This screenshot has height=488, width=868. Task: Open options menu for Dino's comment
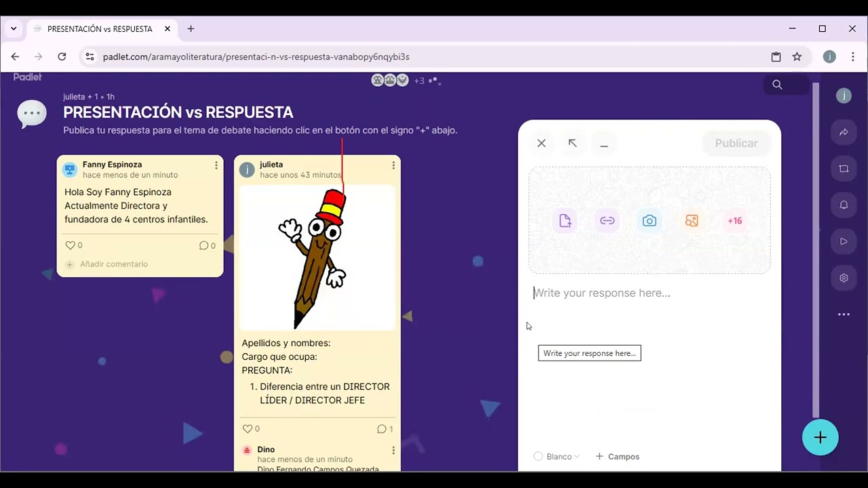point(393,450)
